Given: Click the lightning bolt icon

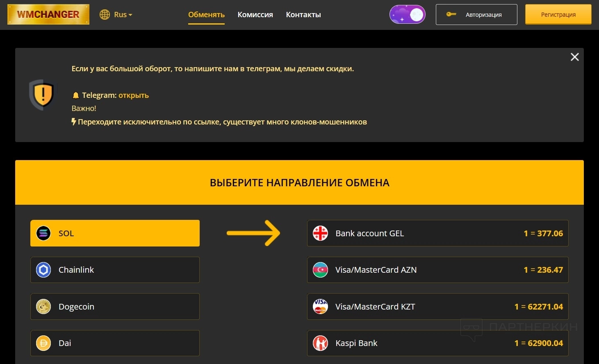Looking at the screenshot, I should click(74, 122).
